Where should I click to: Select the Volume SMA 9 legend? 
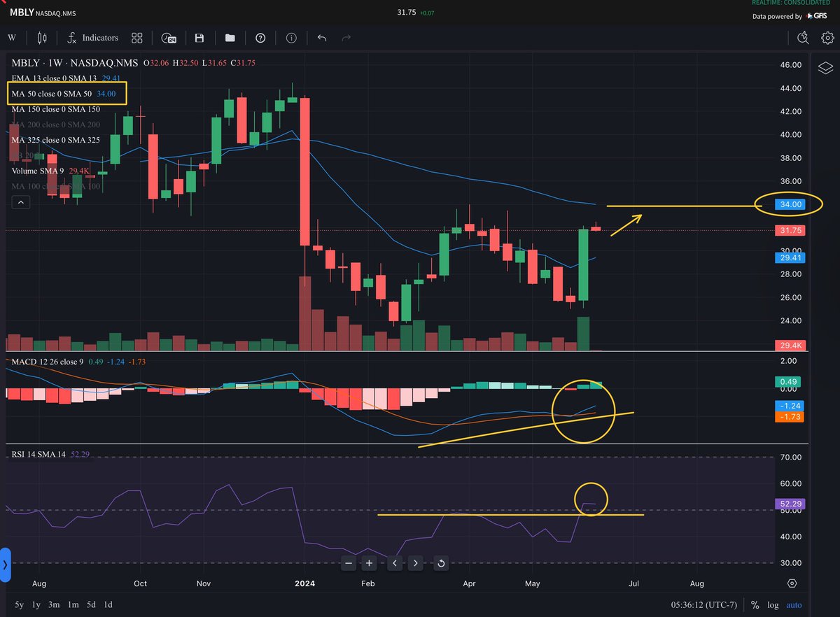point(50,171)
